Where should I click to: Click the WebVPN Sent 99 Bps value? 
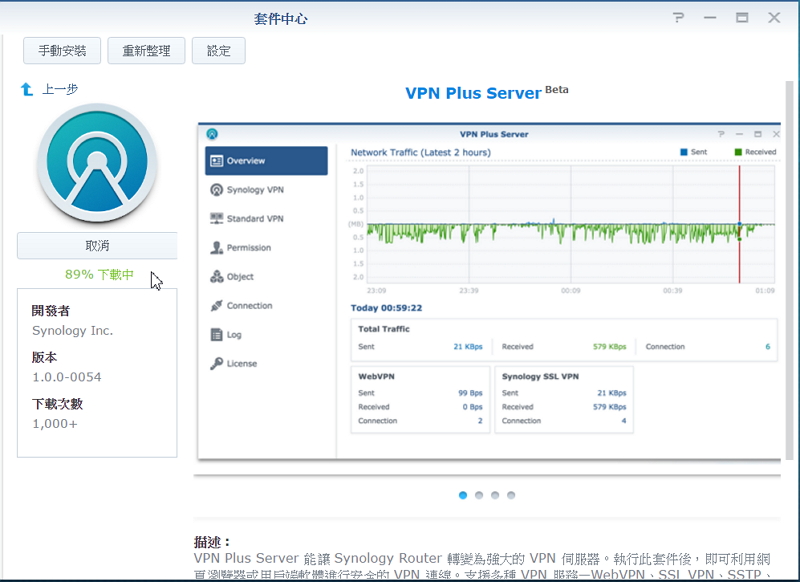pyautogui.click(x=470, y=393)
